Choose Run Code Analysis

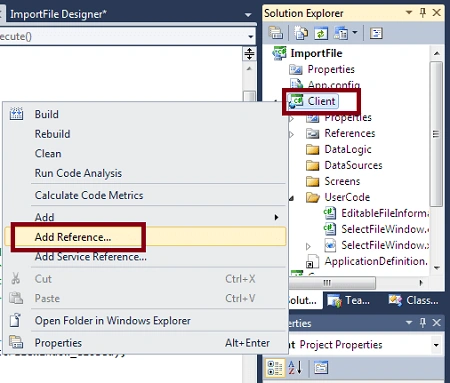tap(78, 173)
